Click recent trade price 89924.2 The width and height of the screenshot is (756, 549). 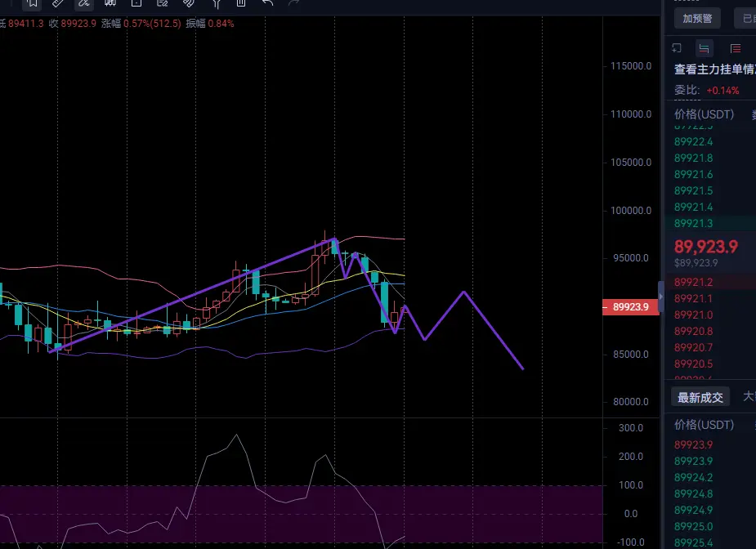point(693,478)
